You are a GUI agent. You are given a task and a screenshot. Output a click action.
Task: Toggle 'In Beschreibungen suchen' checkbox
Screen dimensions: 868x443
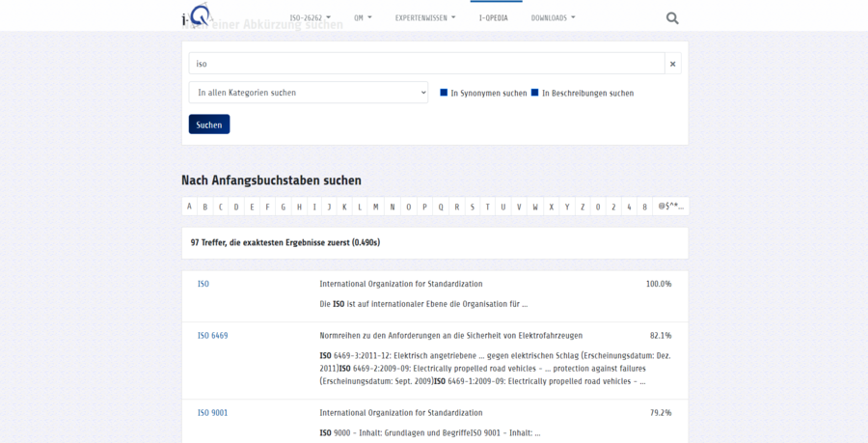(534, 93)
